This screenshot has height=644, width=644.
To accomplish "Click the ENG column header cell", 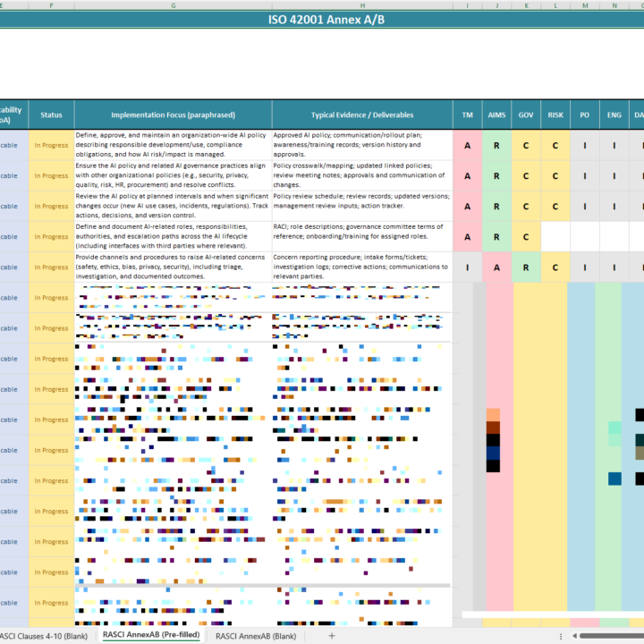I will tap(614, 115).
